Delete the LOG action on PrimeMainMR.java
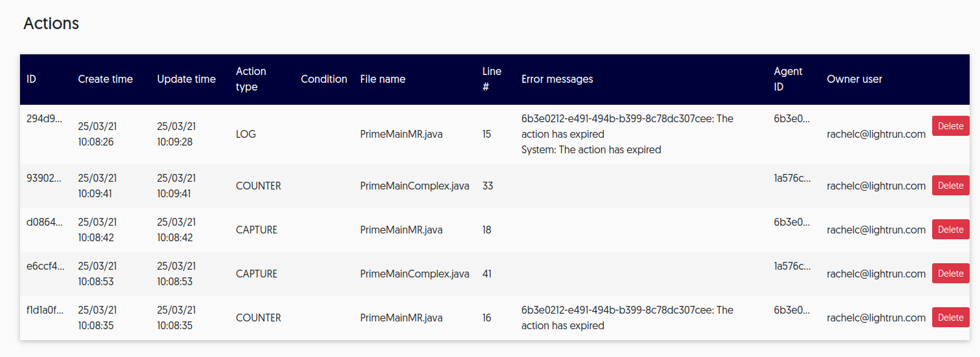This screenshot has height=357, width=980. point(950,126)
